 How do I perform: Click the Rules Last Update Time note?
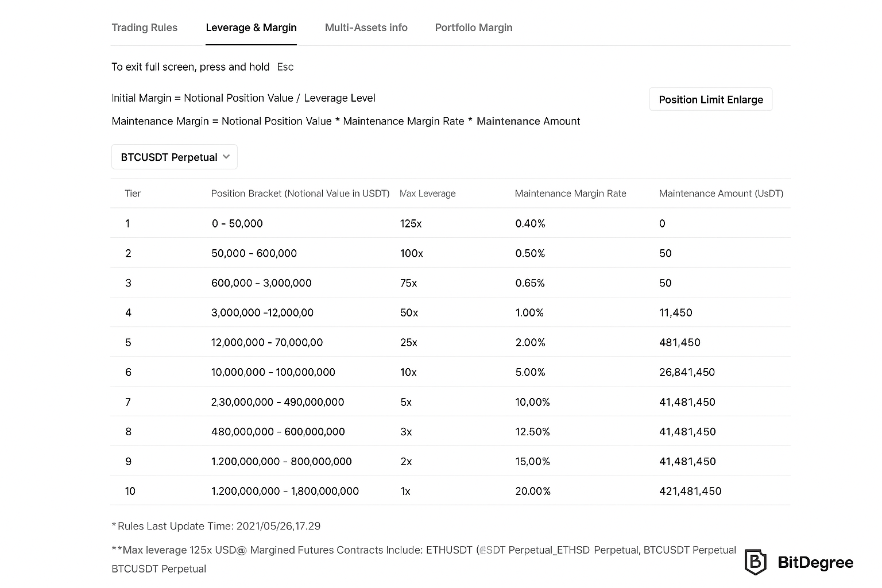point(216,526)
